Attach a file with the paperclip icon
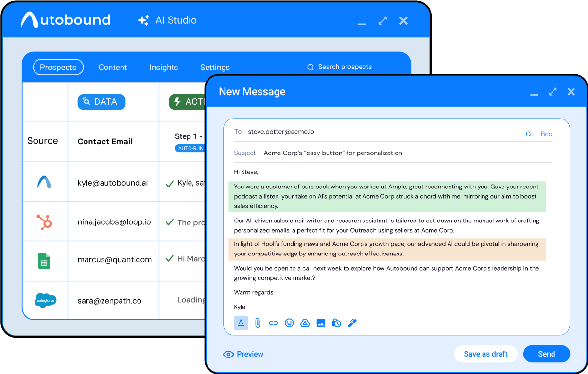The height and width of the screenshot is (374, 588). [258, 323]
